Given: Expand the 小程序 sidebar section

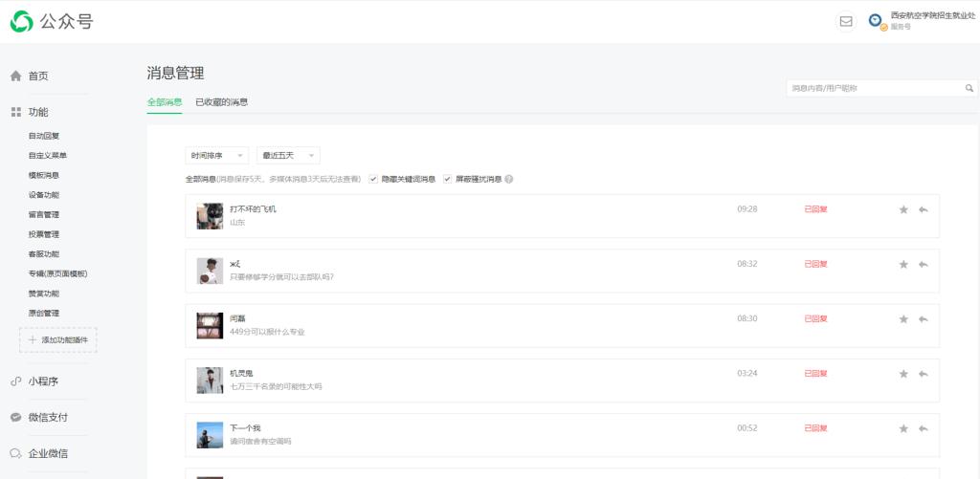Looking at the screenshot, I should click(43, 381).
